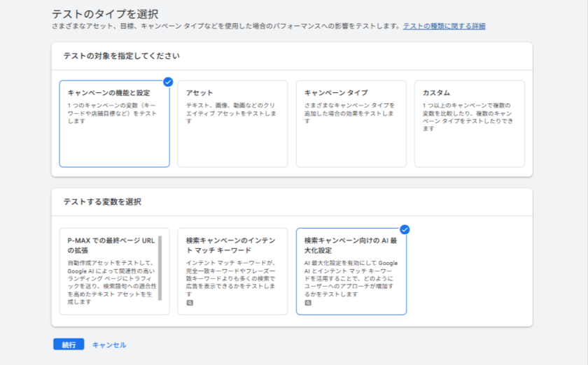Choose the キャンペーンの機能と設定 card
The width and height of the screenshot is (588, 365).
(x=114, y=124)
